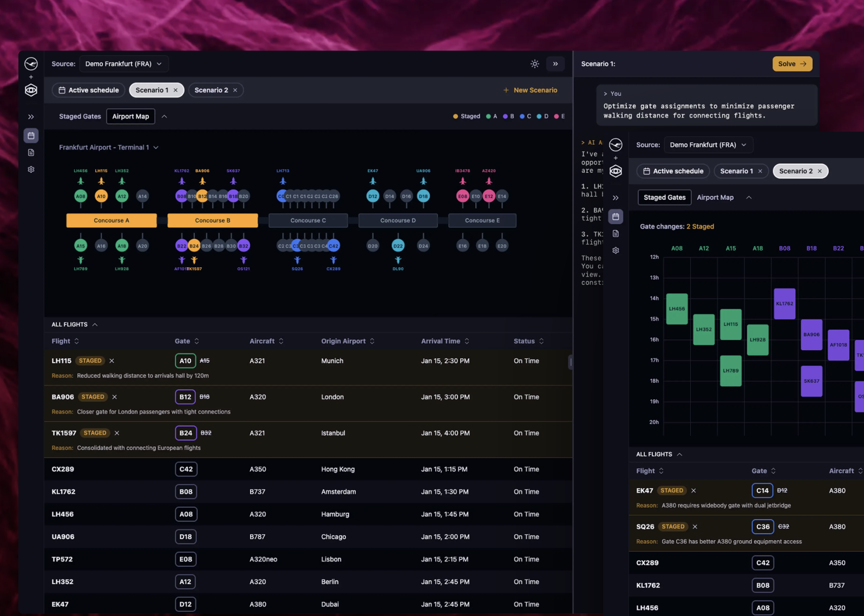This screenshot has width=864, height=616.
Task: Toggle the light/dark theme sun icon
Action: point(534,64)
